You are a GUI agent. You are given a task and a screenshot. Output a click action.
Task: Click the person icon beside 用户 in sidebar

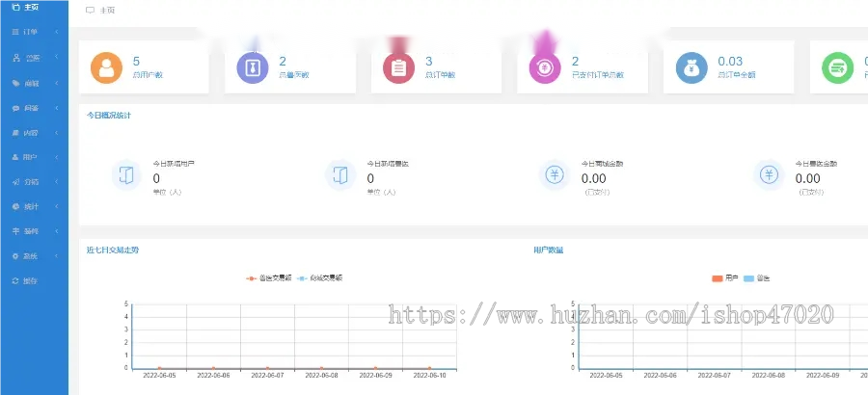15,157
